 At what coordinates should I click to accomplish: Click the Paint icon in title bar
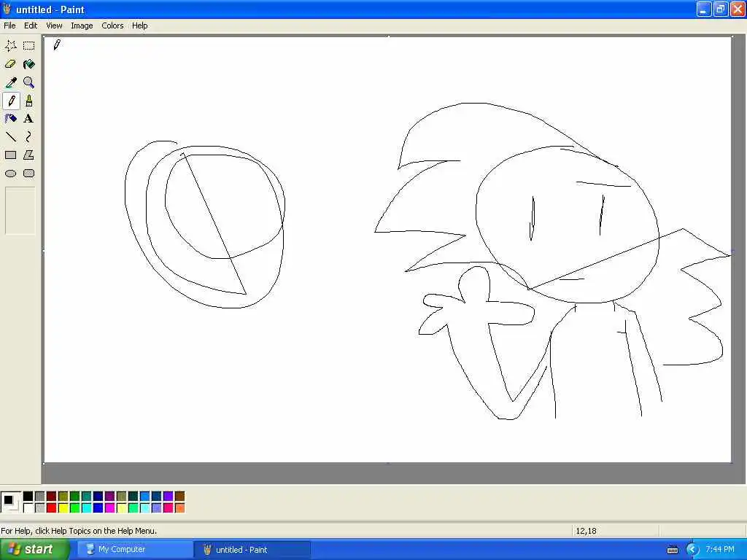(x=7, y=9)
